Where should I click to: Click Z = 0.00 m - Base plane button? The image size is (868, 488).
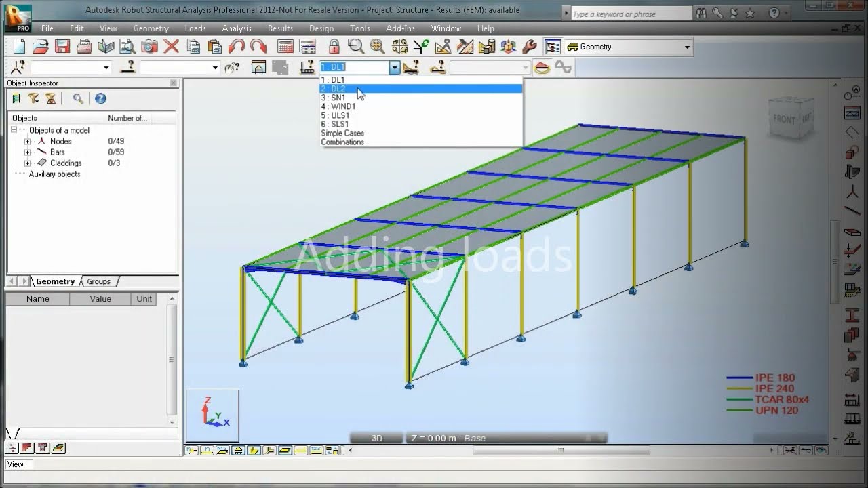[506, 438]
